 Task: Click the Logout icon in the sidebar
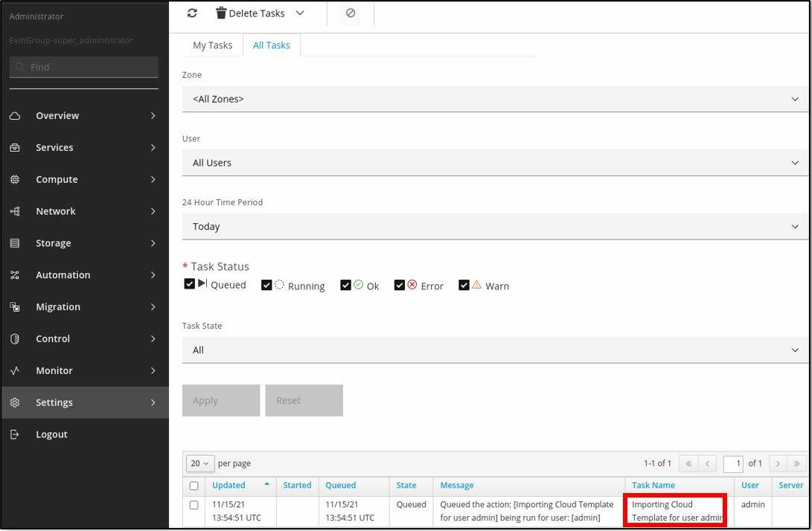click(x=15, y=434)
